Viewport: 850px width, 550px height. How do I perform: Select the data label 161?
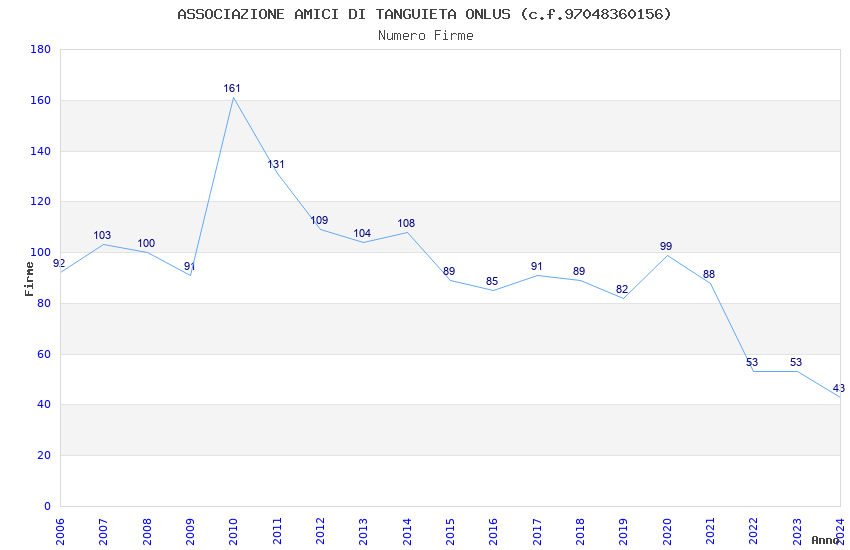click(232, 88)
